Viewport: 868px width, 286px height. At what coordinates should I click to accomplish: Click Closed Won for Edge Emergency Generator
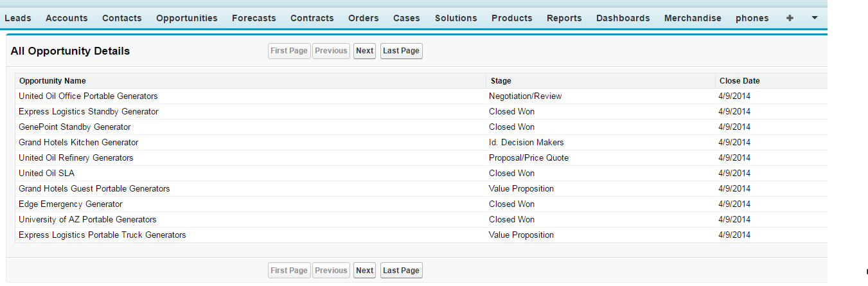click(x=511, y=204)
